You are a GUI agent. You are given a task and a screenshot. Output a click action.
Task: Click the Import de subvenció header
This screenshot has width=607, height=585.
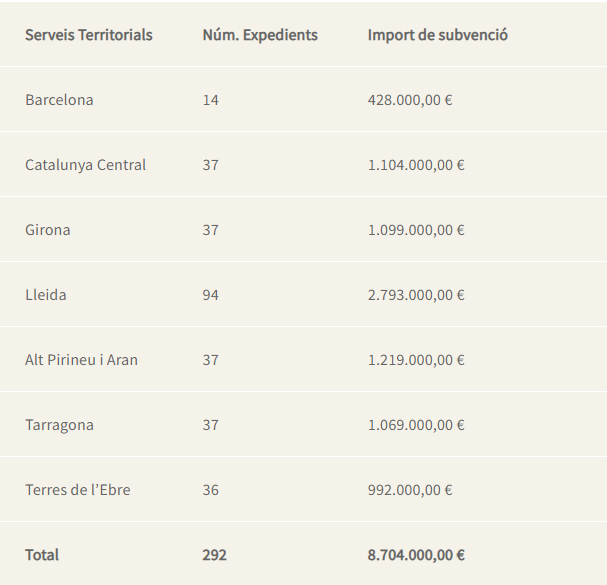pos(437,35)
